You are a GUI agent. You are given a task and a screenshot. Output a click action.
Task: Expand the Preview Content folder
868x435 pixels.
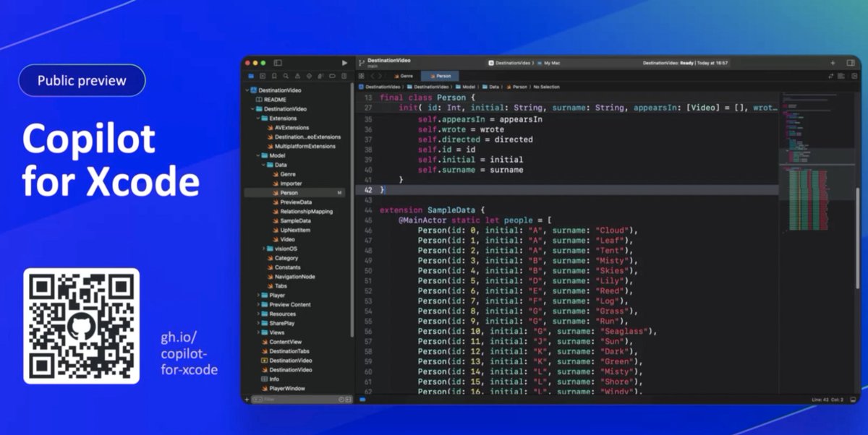[x=257, y=304]
